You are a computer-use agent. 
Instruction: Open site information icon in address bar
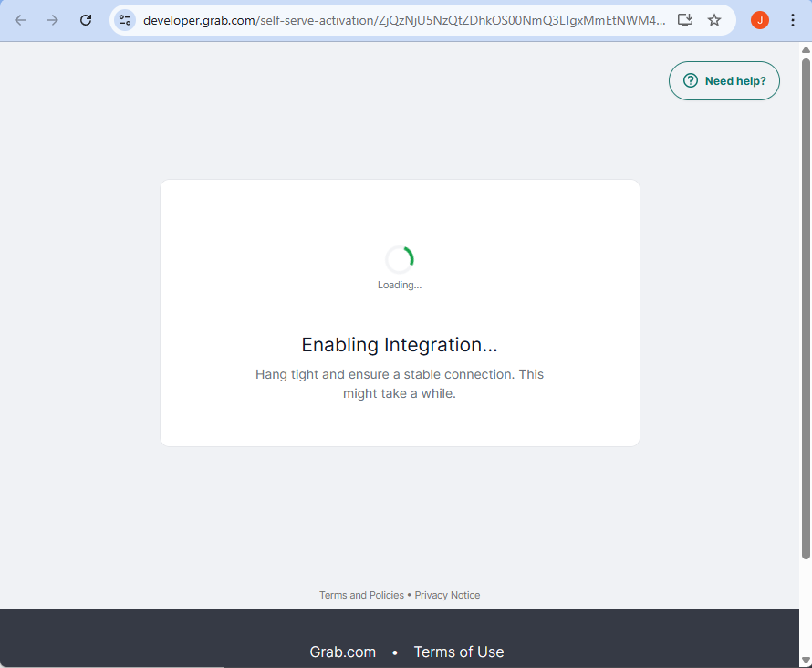[x=125, y=20]
